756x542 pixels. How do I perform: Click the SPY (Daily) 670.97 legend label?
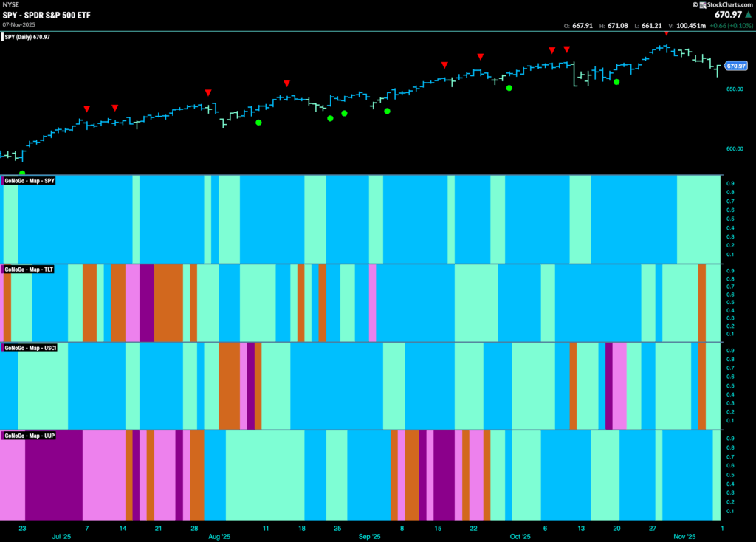[27, 36]
